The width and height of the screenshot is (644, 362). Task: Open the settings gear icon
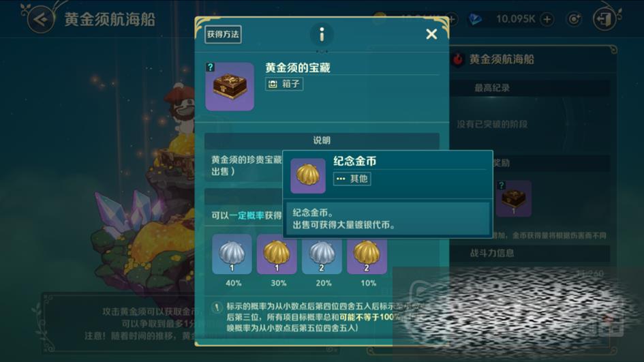pyautogui.click(x=573, y=19)
